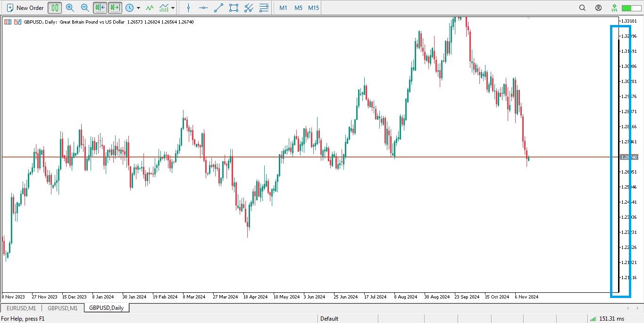644x323 pixels.
Task: Select the horizontal line drawing tool
Action: (x=203, y=8)
